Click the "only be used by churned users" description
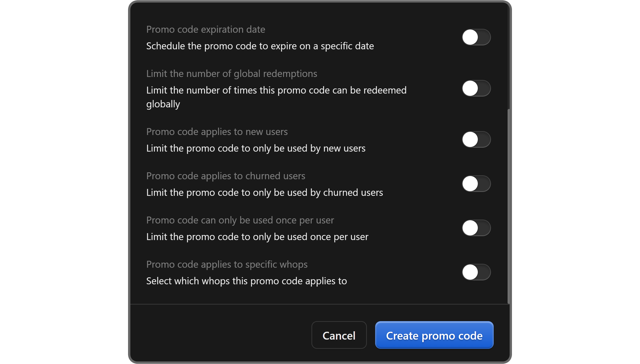This screenshot has width=640, height=364. pyautogui.click(x=264, y=193)
